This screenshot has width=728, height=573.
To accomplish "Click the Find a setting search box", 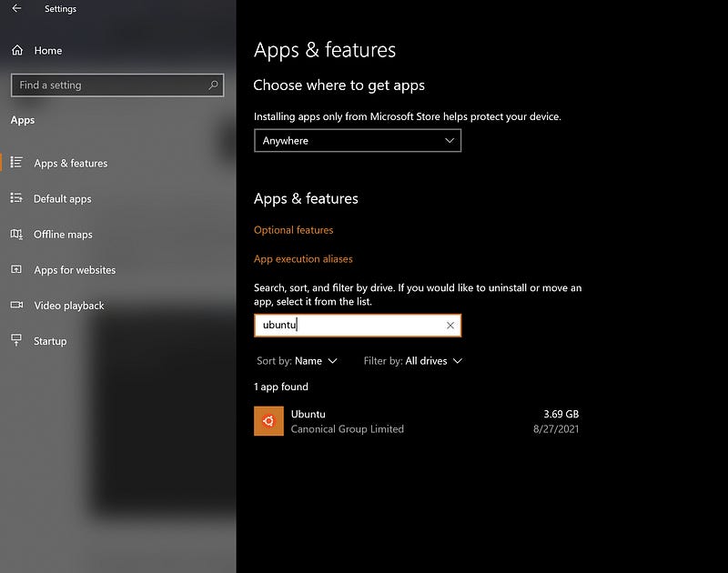I will click(117, 85).
